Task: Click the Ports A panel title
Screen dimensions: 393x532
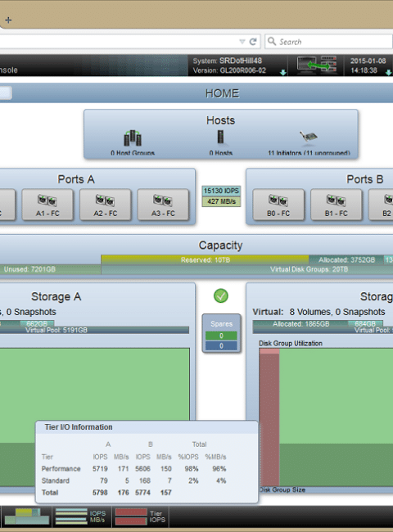Action: [x=76, y=179]
